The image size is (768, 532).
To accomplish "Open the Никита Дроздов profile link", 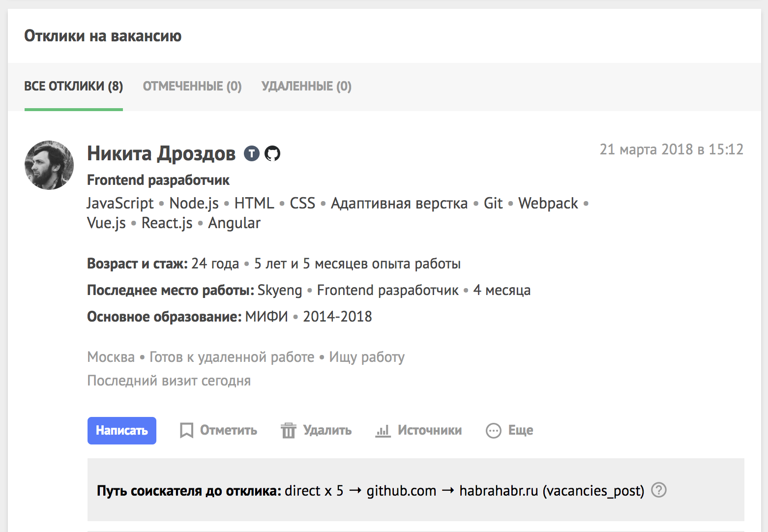I will tap(161, 154).
